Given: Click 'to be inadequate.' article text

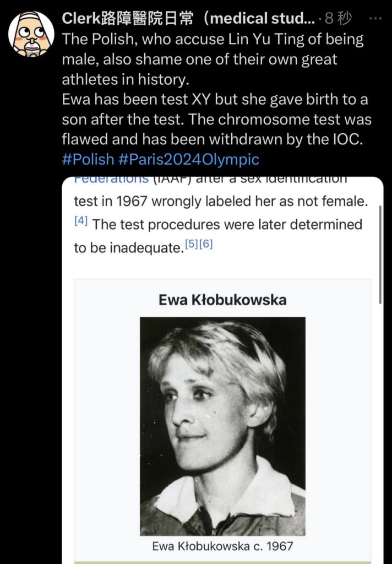Looking at the screenshot, I should pyautogui.click(x=128, y=248).
